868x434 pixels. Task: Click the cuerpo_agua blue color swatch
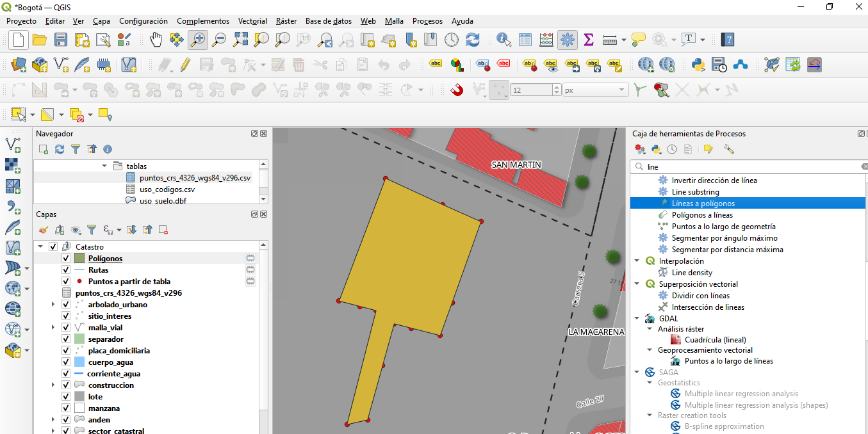(x=79, y=362)
